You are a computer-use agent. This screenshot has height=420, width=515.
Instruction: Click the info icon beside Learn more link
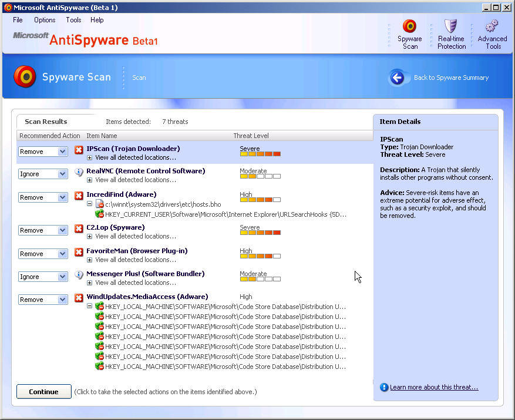pos(384,387)
